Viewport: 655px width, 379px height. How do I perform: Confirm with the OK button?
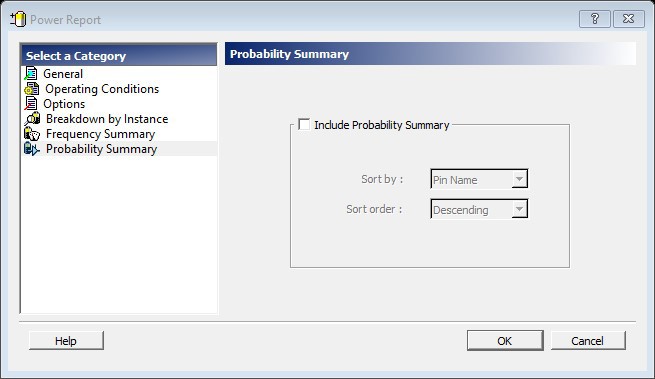tap(505, 341)
